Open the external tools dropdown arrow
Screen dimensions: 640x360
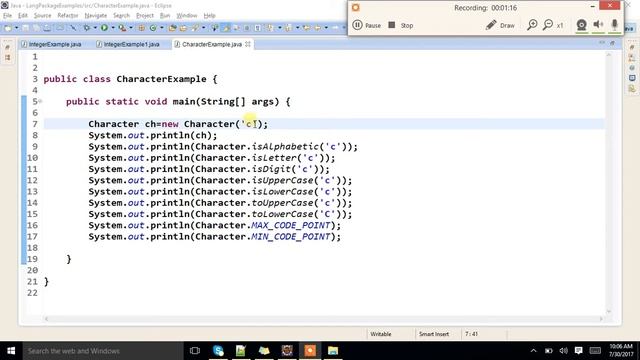[131, 28]
